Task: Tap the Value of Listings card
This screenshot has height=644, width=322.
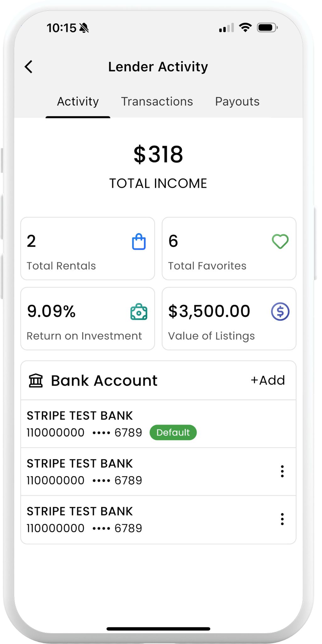Action: [x=229, y=319]
